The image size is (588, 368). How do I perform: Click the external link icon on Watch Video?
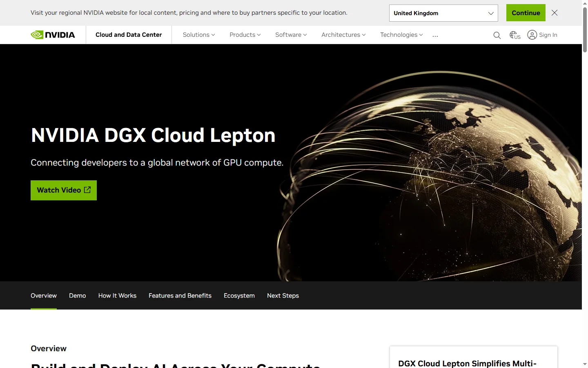(87, 190)
